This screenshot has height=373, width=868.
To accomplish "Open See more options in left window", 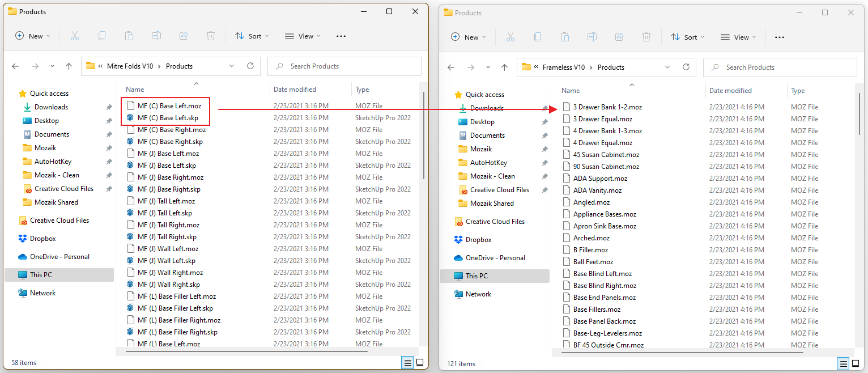I will [x=341, y=36].
